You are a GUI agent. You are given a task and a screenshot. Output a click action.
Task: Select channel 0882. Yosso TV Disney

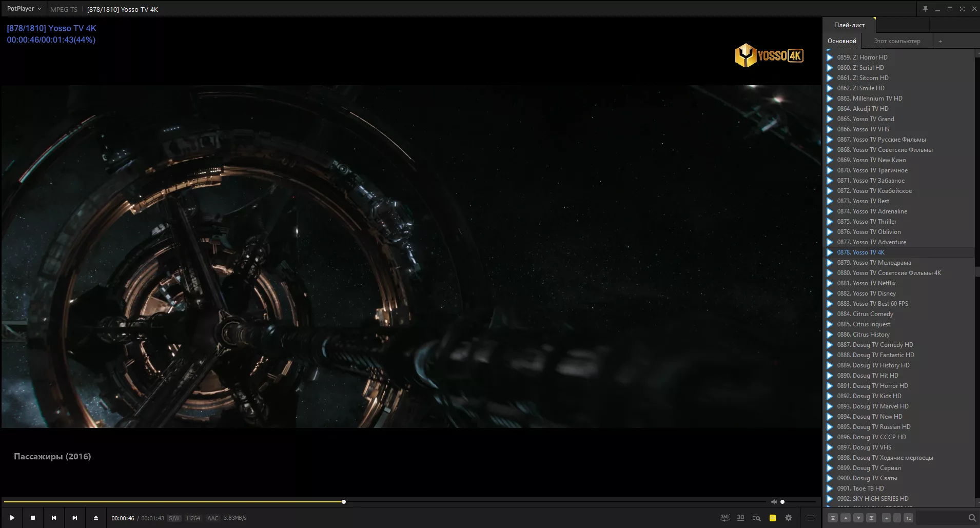click(899, 294)
